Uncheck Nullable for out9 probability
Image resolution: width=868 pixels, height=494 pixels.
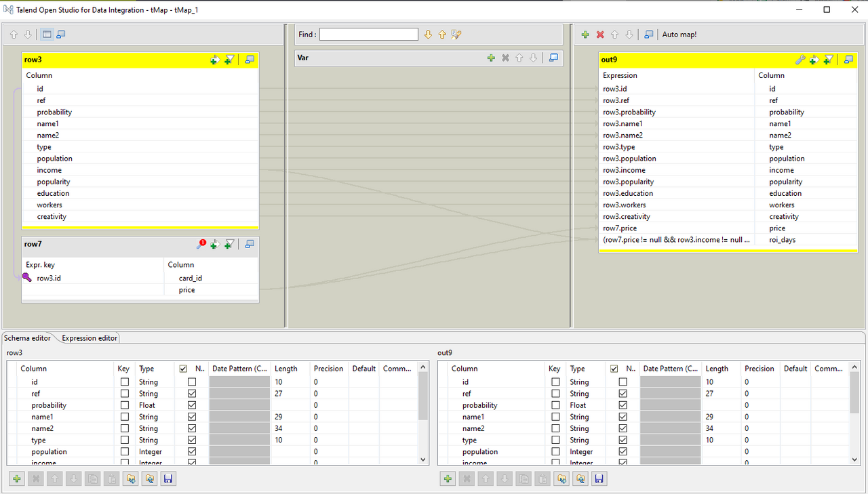[x=623, y=405]
